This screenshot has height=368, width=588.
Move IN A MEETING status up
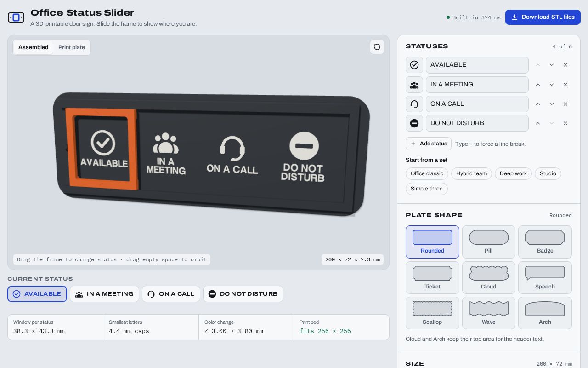click(x=538, y=85)
